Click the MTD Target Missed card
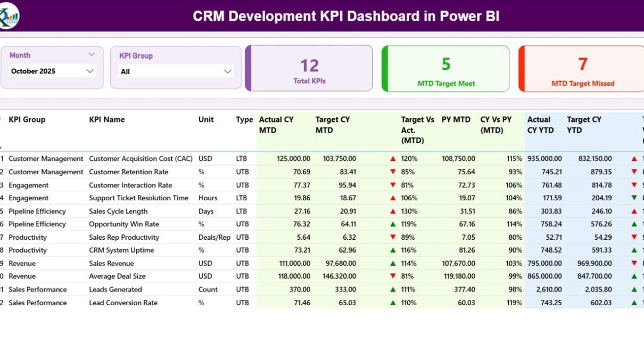Image resolution: width=644 pixels, height=342 pixels. click(582, 69)
